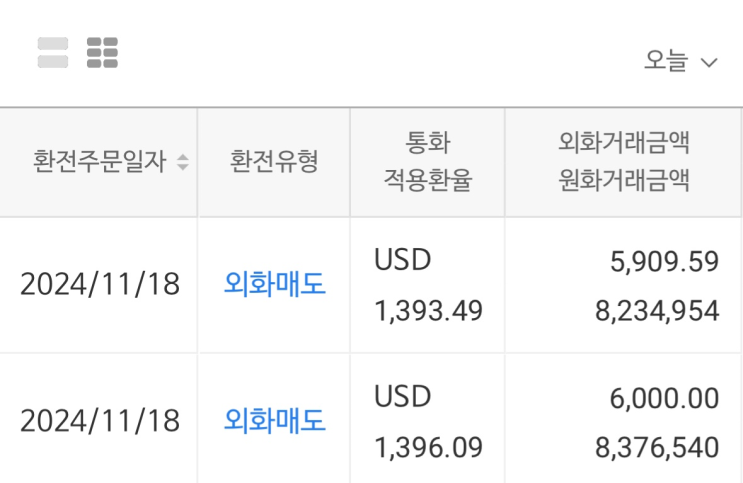Click the USD currency label in second row

coord(403,397)
